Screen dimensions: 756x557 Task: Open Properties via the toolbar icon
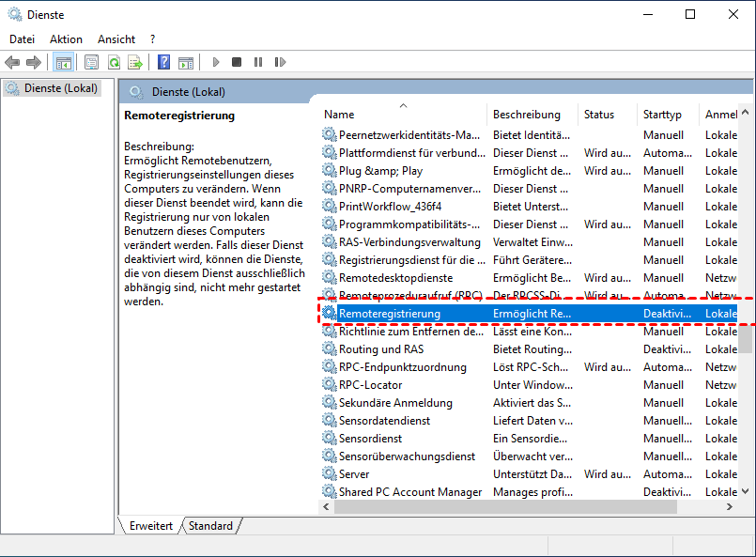91,62
